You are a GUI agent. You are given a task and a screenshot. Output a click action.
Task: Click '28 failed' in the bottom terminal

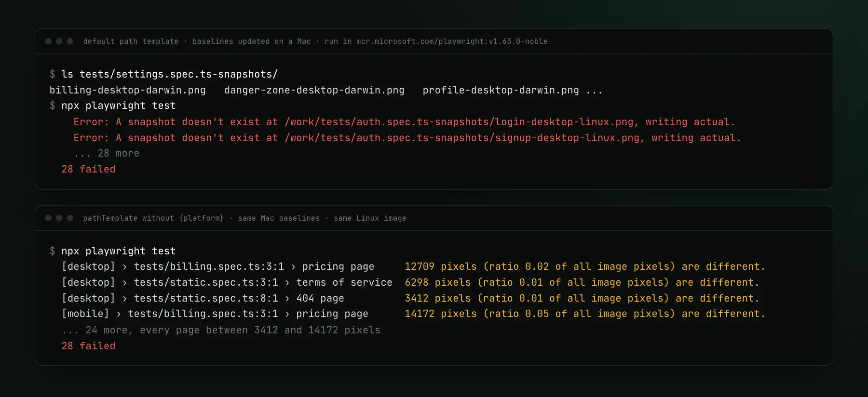click(x=89, y=346)
